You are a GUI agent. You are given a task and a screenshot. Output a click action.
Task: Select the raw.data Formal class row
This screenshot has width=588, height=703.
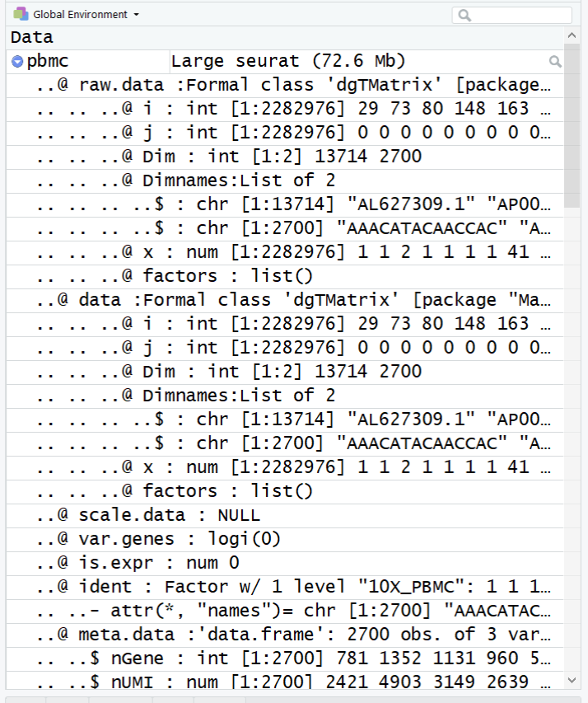click(x=285, y=85)
